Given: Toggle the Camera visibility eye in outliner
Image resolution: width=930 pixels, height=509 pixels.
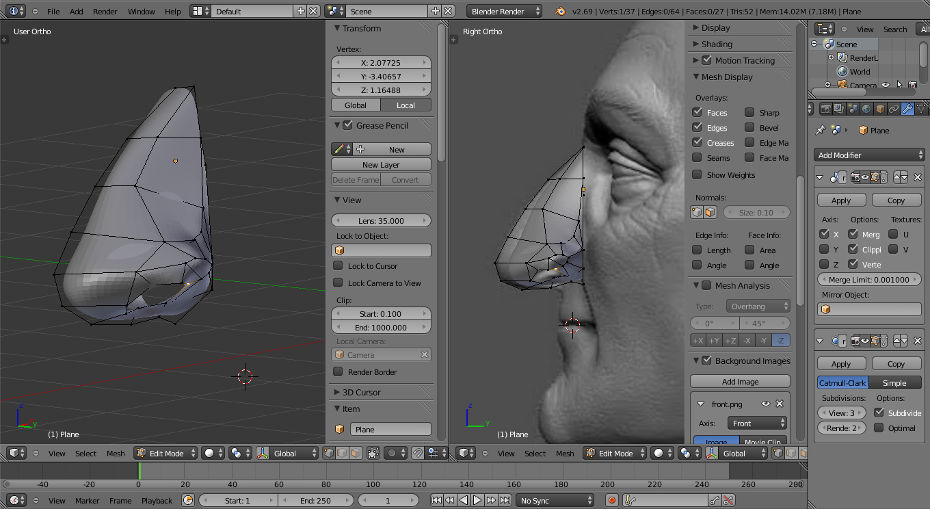Looking at the screenshot, I should [886, 85].
